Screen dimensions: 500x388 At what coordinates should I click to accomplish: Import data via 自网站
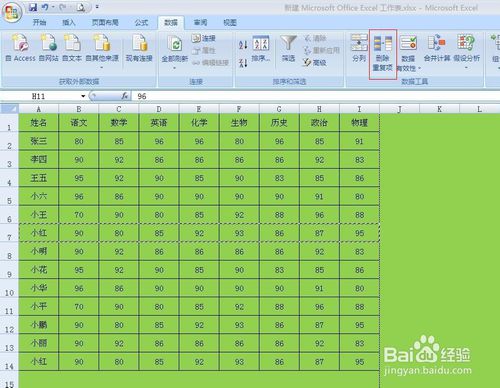pos(48,48)
